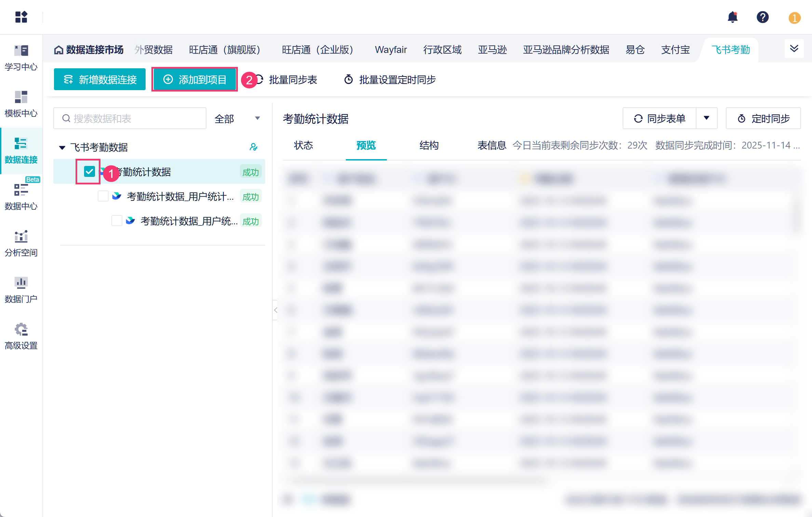This screenshot has height=517, width=812.
Task: Select the 亚马逊 connection tab
Action: 492,50
